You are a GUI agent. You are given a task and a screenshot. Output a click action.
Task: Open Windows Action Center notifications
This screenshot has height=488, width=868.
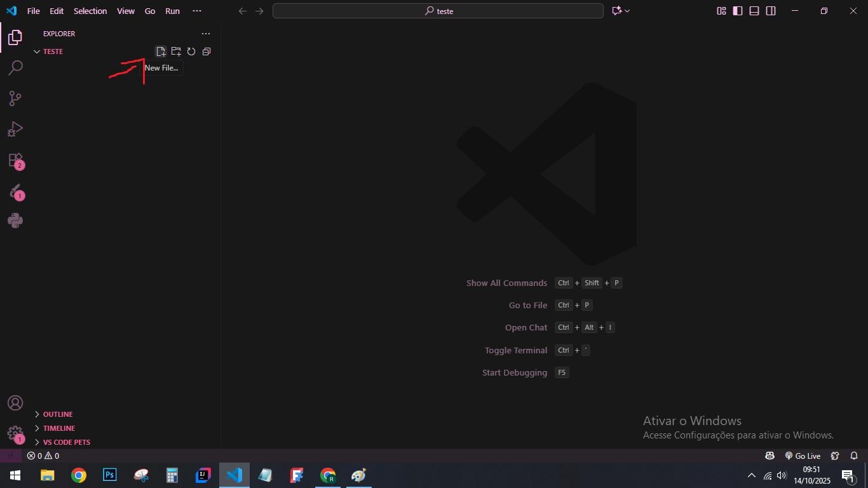click(x=848, y=475)
